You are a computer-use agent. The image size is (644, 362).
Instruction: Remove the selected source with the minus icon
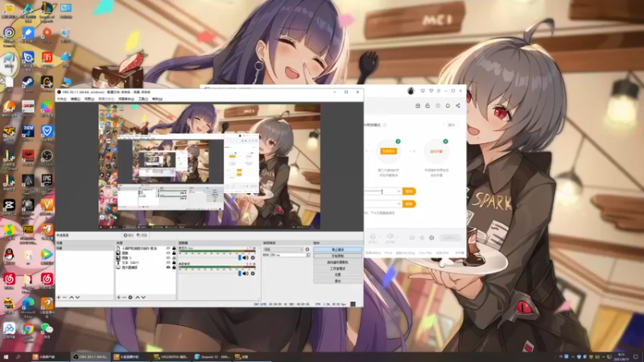pos(124,297)
